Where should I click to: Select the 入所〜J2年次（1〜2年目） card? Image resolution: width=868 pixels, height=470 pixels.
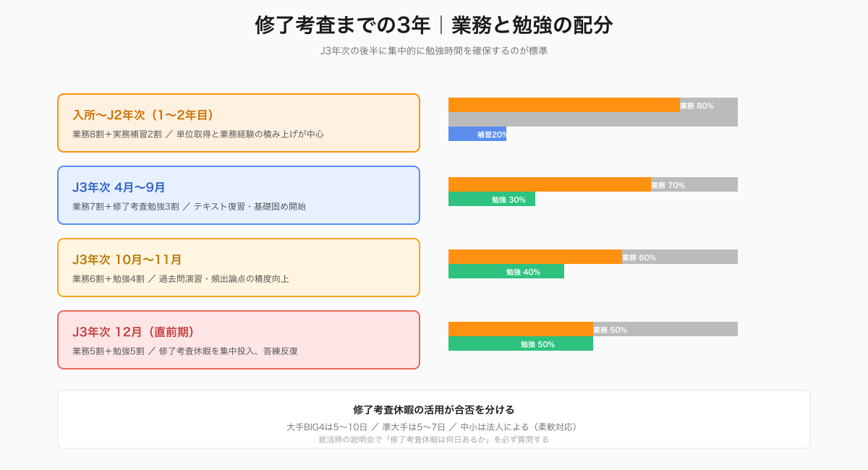tap(239, 123)
